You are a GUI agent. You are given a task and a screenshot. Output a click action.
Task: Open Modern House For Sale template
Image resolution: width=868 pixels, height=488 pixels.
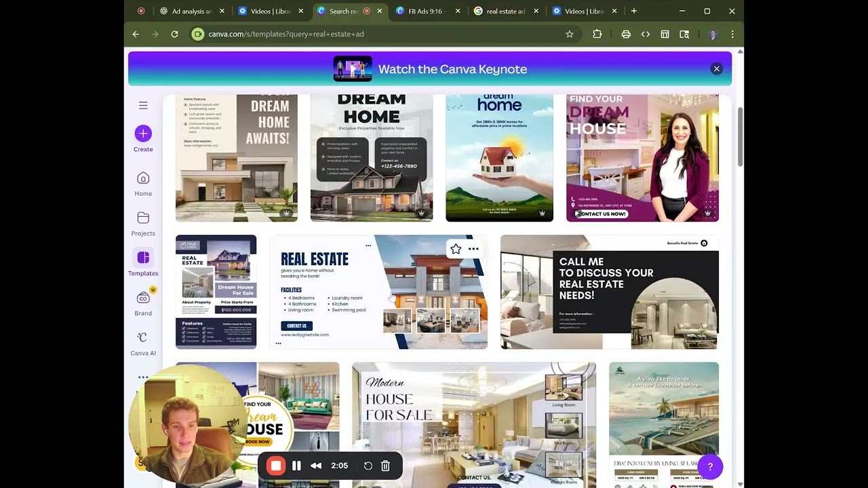474,425
